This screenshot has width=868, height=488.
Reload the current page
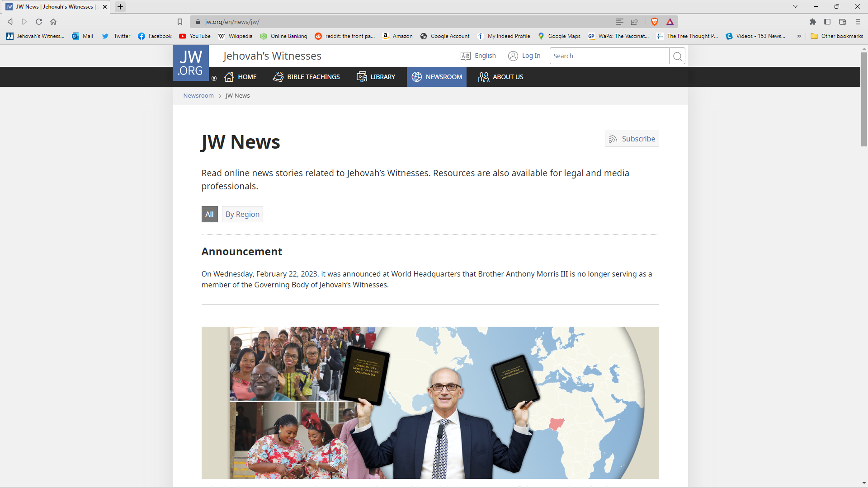(39, 22)
